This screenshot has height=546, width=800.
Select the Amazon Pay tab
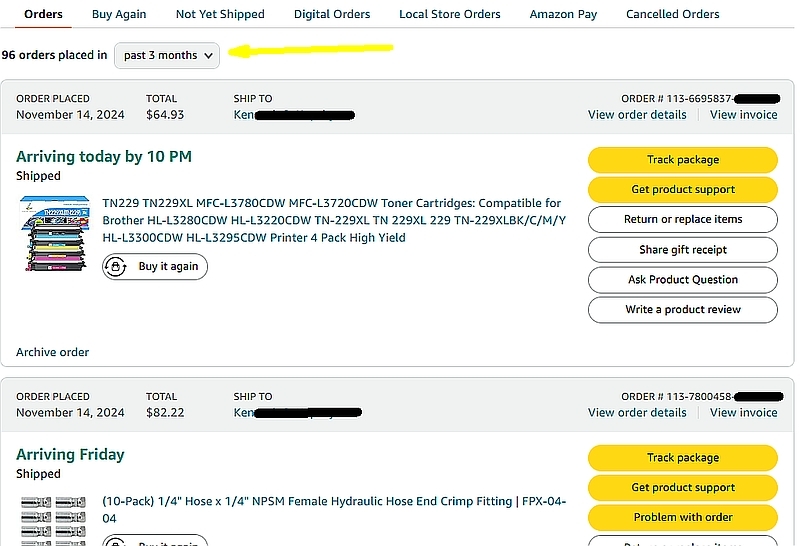click(x=563, y=14)
